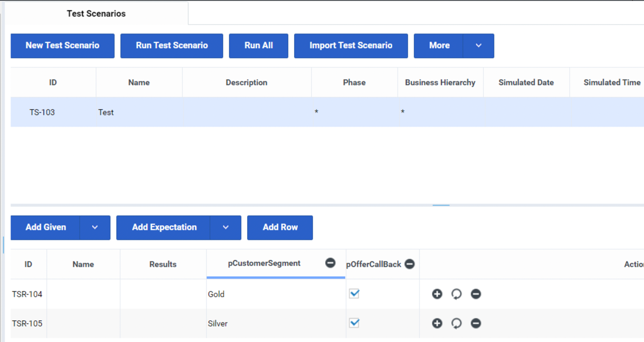Toggle pOfferCallBack checkbox for Silver row
644x342 pixels.
[354, 323]
